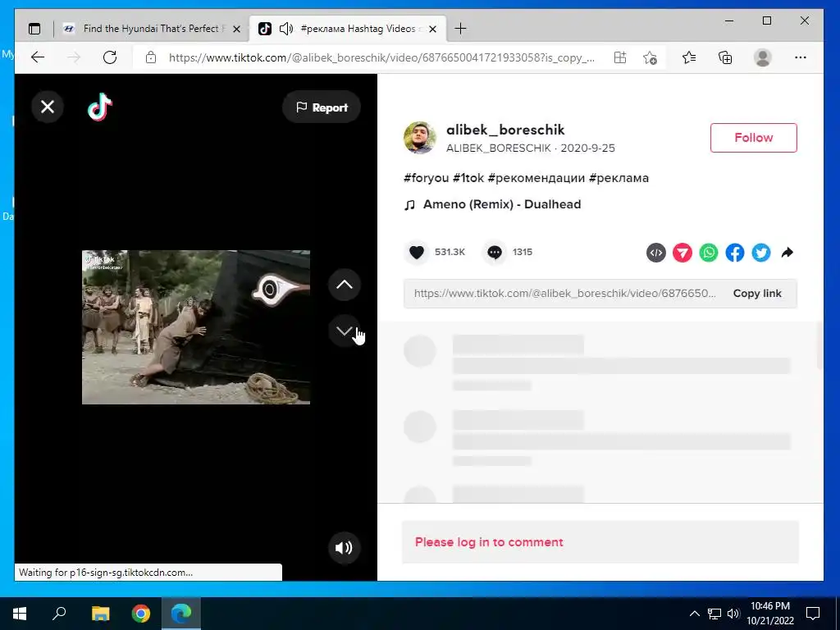Open Edge settings and more menu
Viewport: 840px width, 630px height.
click(x=801, y=57)
